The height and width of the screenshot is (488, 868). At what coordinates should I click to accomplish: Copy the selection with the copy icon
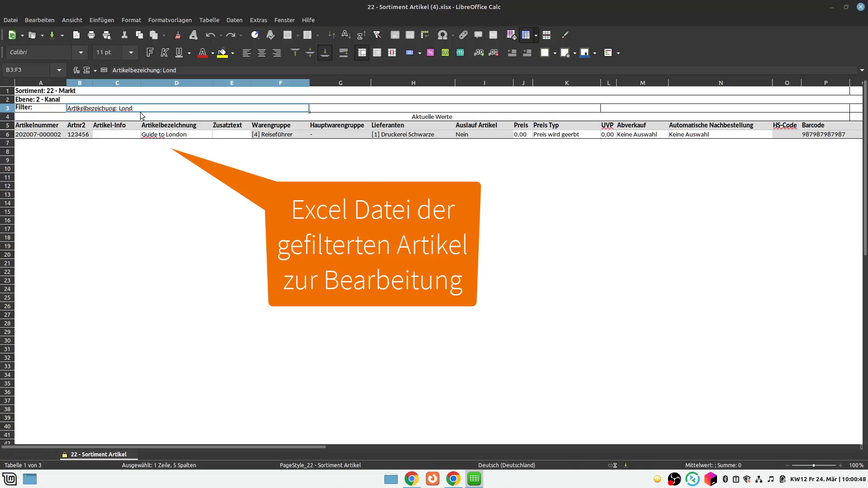[x=139, y=35]
